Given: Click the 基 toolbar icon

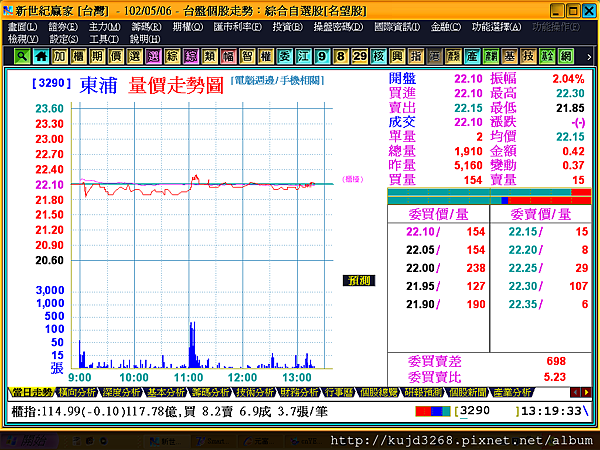Looking at the screenshot, I should [x=509, y=57].
